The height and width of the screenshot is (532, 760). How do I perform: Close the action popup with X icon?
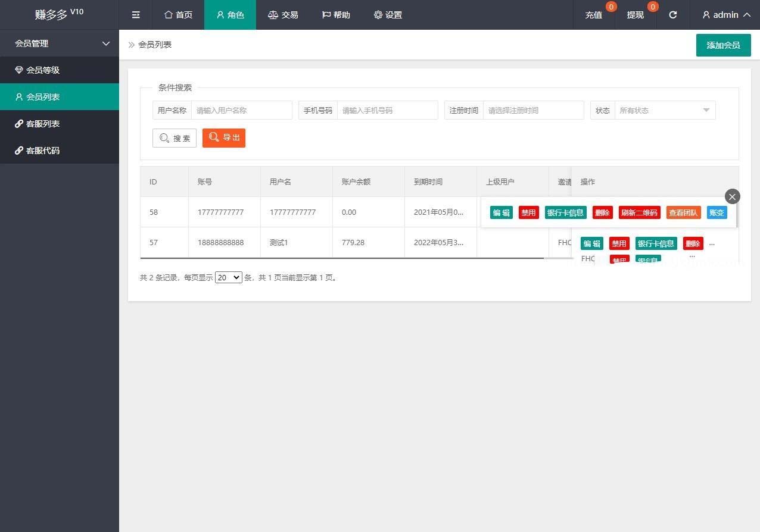coord(733,196)
